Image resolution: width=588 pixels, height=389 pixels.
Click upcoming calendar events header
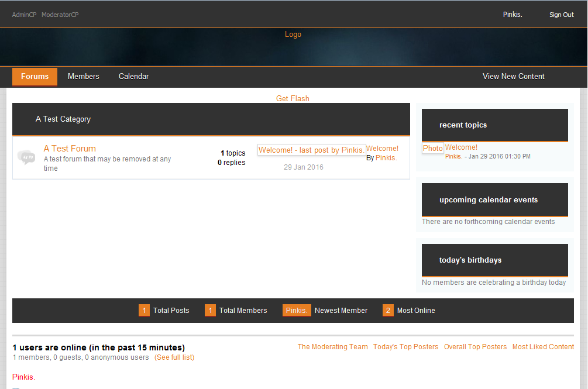(x=494, y=199)
